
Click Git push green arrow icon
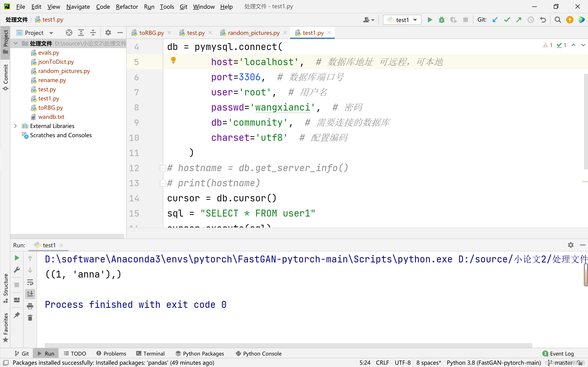pos(519,20)
